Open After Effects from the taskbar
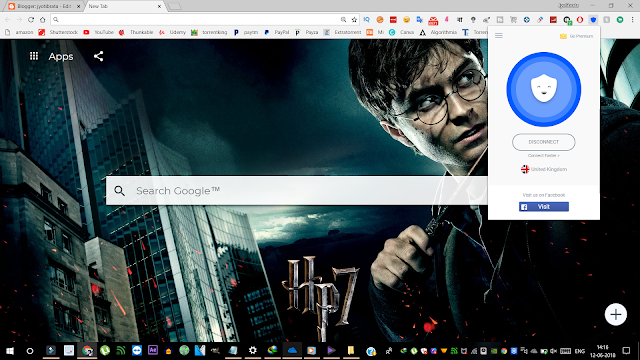Viewport: 640px width, 360px height. [x=153, y=350]
